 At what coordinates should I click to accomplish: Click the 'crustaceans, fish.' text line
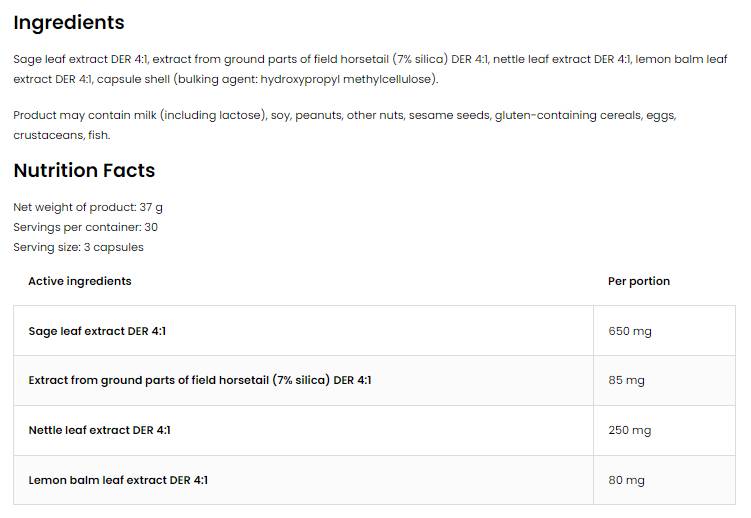coord(62,135)
